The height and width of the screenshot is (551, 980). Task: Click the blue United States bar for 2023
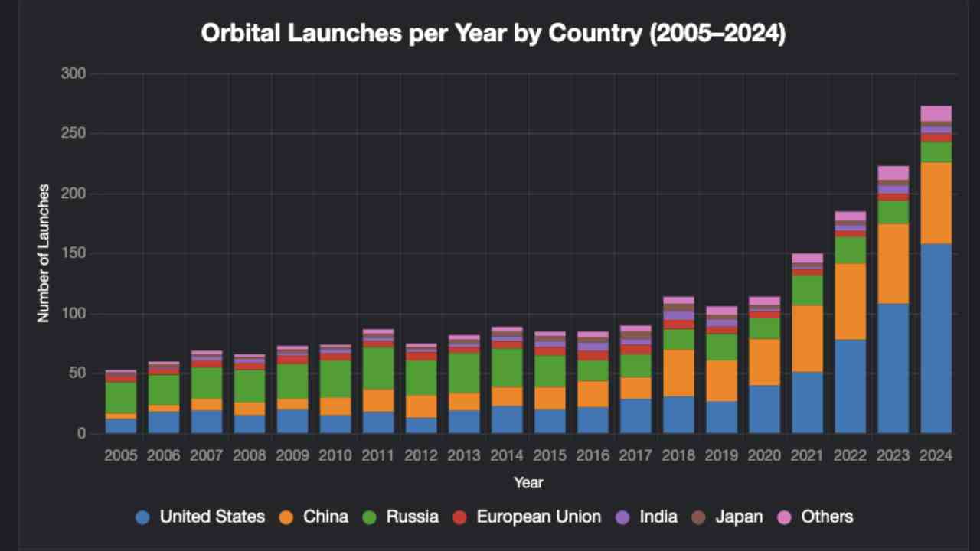pos(893,368)
